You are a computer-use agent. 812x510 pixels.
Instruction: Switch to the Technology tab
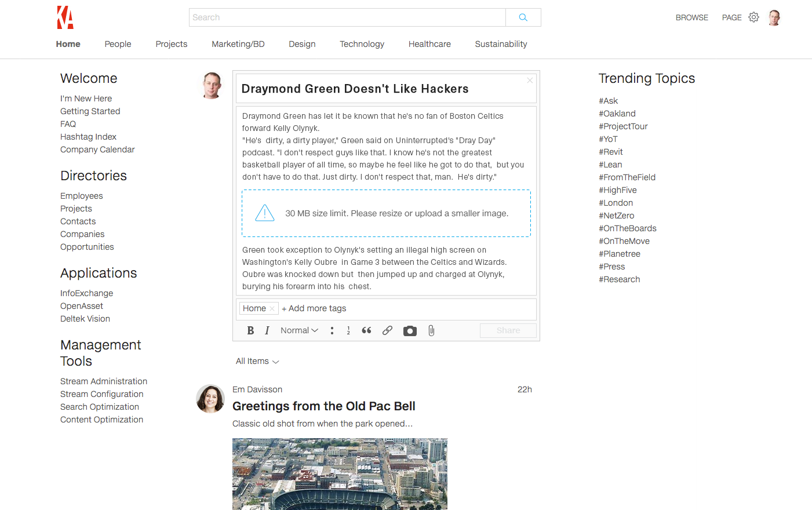[362, 44]
